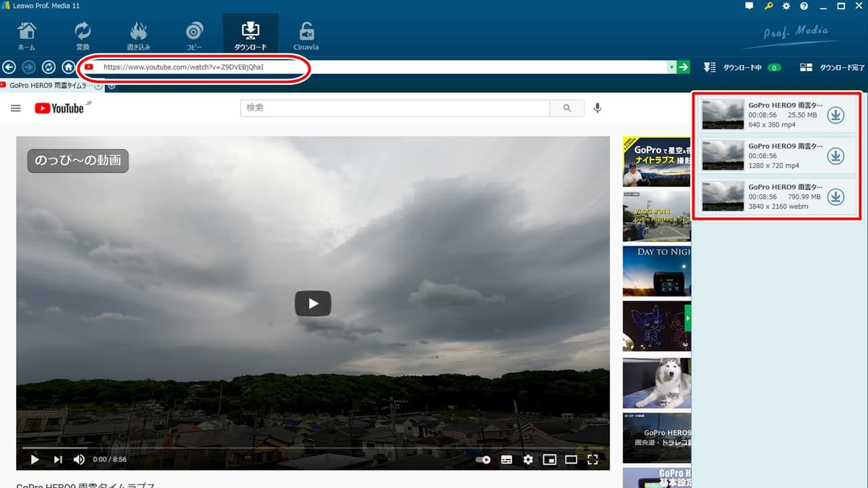Select the 3840 x 2160 webm thumbnail
868x488 pixels.
tap(723, 196)
